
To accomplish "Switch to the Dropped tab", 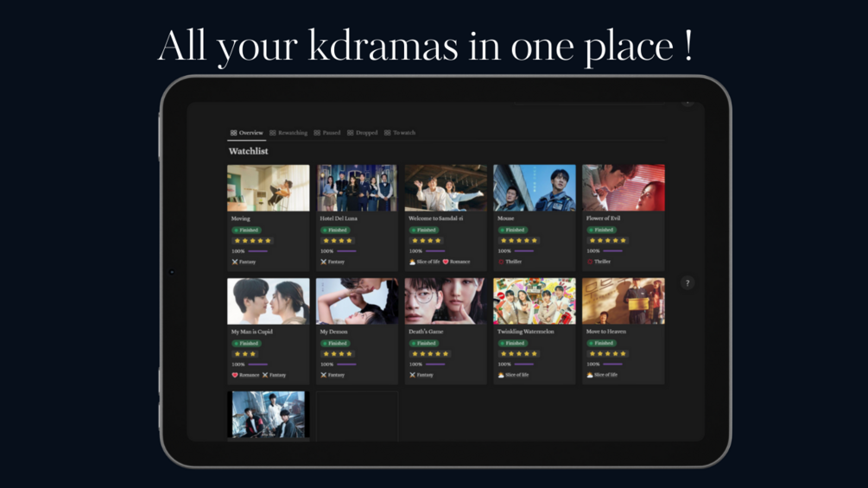I will [x=363, y=133].
